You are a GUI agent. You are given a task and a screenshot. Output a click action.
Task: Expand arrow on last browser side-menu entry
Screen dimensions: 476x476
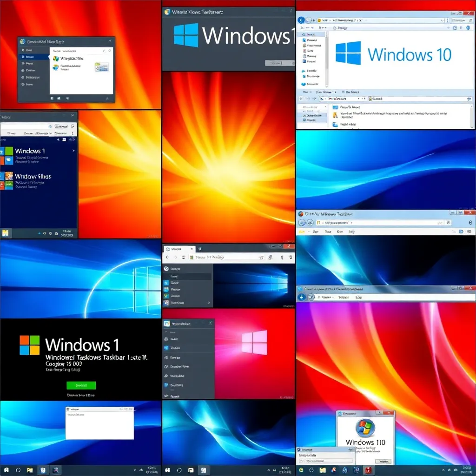click(x=209, y=303)
